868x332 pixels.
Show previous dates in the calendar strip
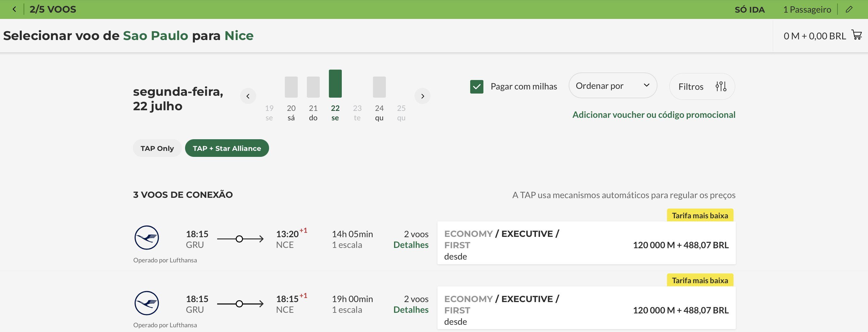coord(248,96)
